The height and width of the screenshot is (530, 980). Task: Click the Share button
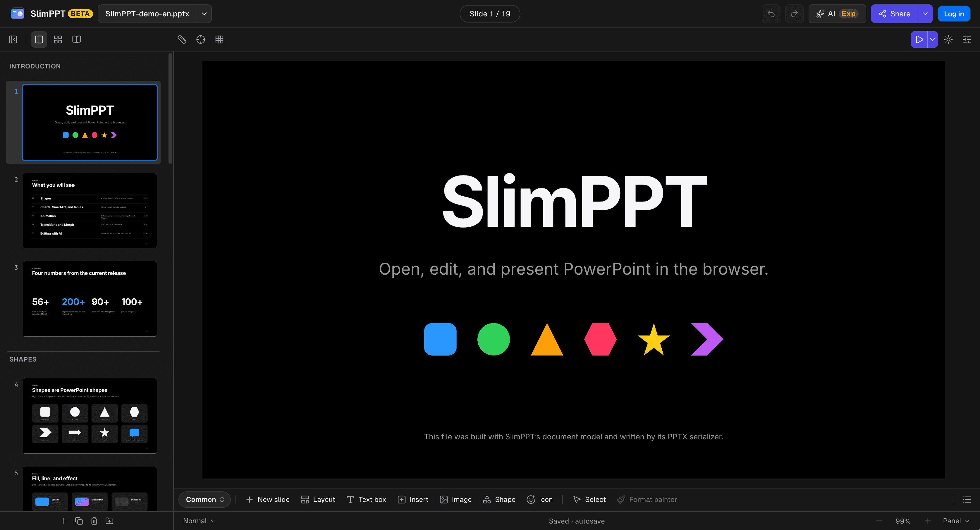pyautogui.click(x=894, y=14)
